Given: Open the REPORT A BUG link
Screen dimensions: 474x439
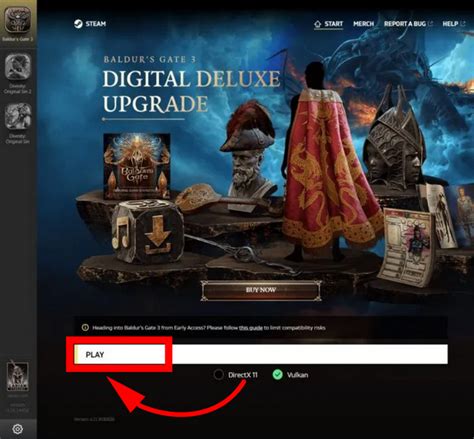Looking at the screenshot, I should (x=408, y=24).
